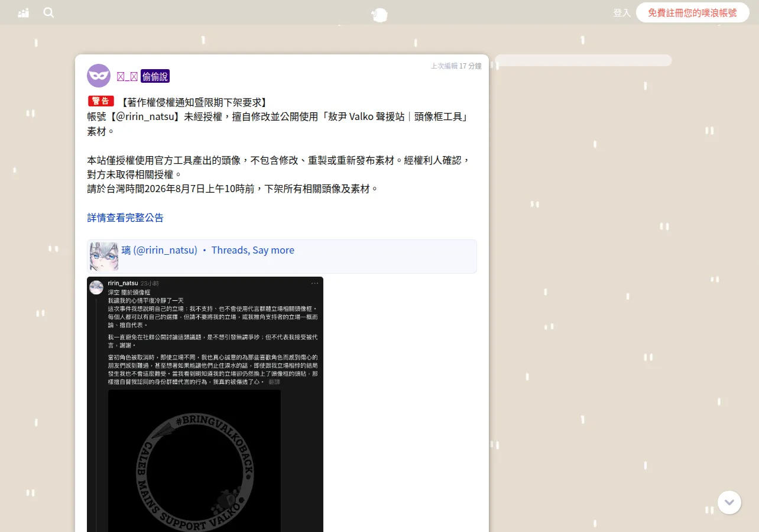Open the anonymous mask avatar profile
This screenshot has width=759, height=532.
click(x=99, y=76)
